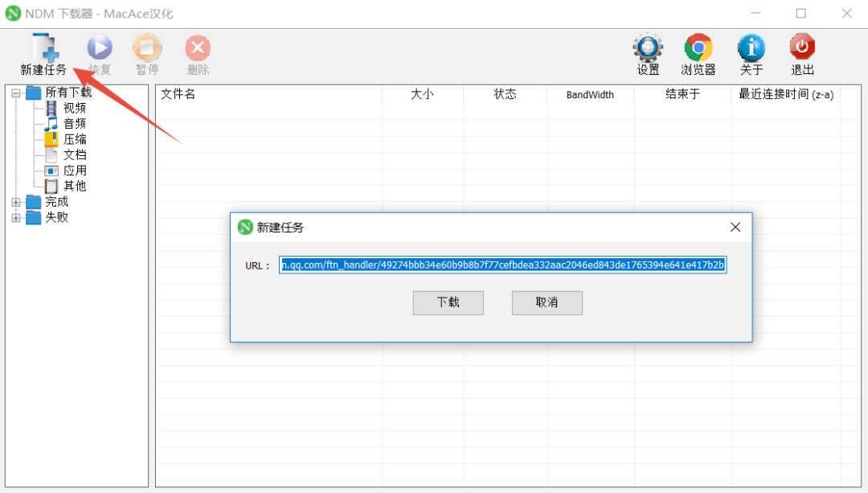The image size is (868, 493).
Task: Select the 文档 category label
Action: point(75,154)
